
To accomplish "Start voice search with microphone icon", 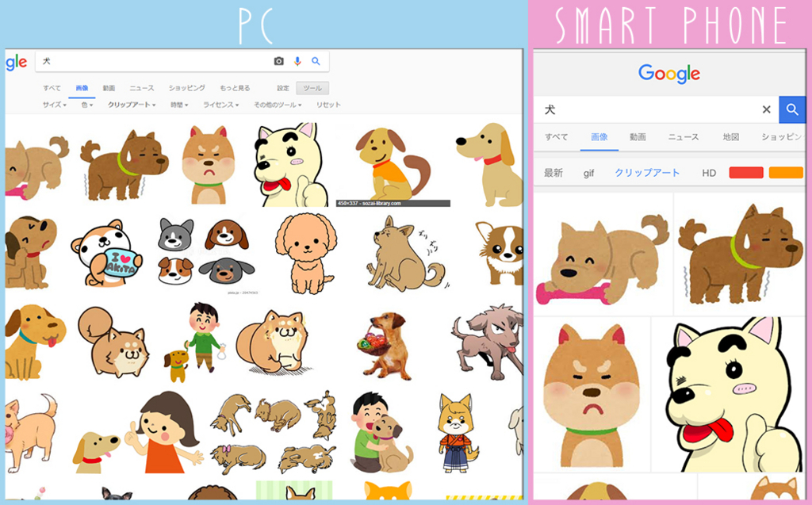I will pyautogui.click(x=297, y=61).
